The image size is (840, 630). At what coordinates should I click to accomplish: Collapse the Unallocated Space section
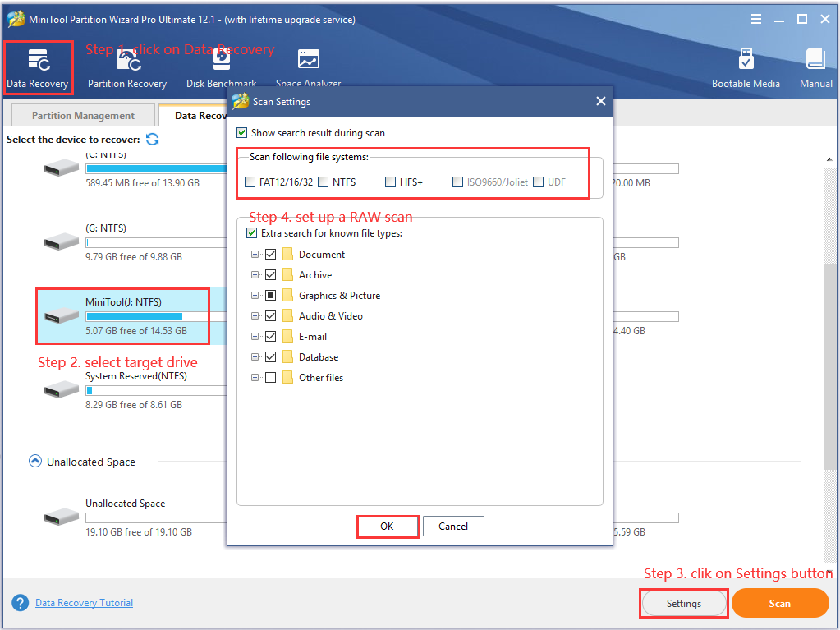[x=34, y=462]
